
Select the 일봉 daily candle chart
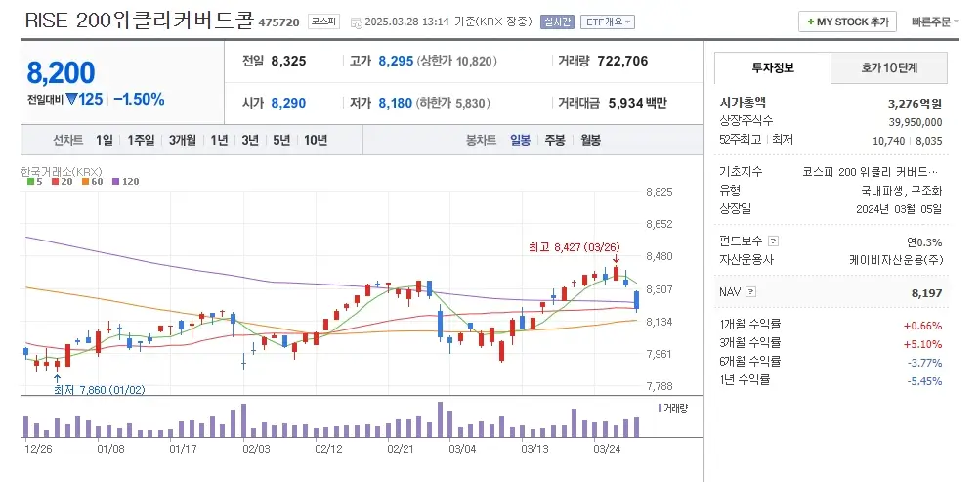[520, 140]
